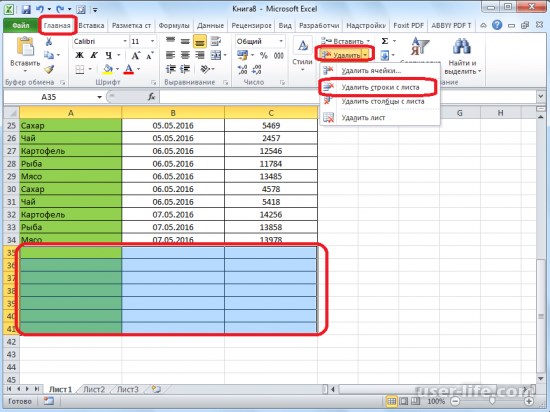Apply thousands separator style (000)

(279, 55)
